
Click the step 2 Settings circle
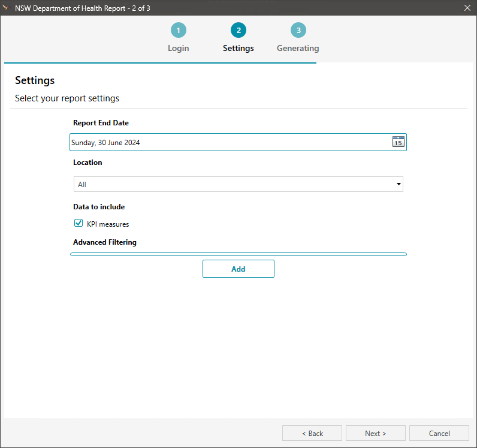[x=238, y=30]
